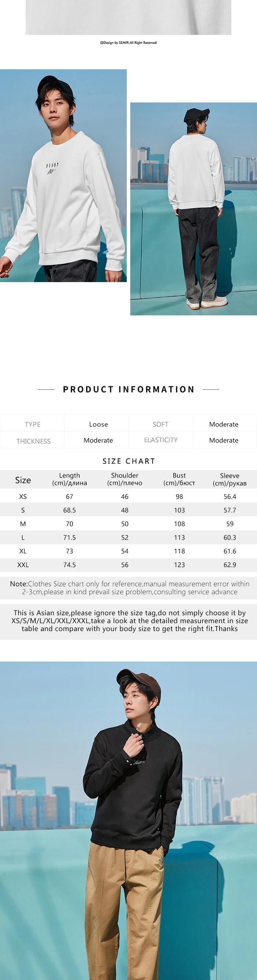
Task: Click the Design by SEMIR copyright text
Action: tap(128, 43)
